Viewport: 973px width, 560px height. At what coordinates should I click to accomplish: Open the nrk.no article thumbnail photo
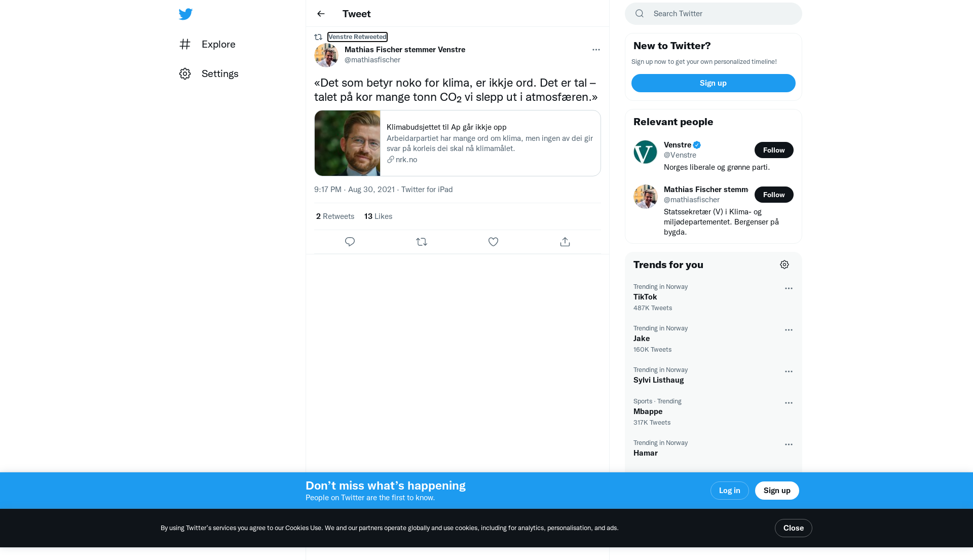tap(347, 143)
